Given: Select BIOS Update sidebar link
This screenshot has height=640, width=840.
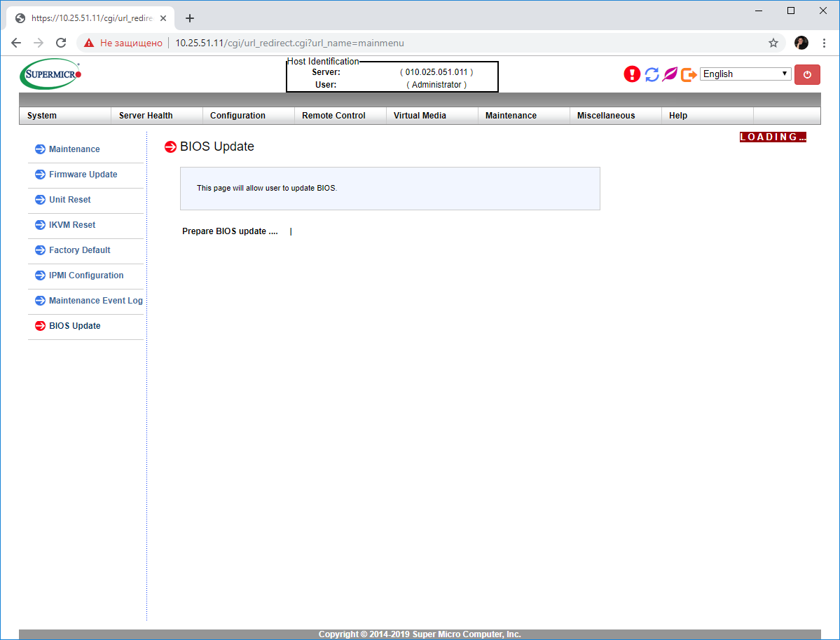Looking at the screenshot, I should [x=74, y=325].
